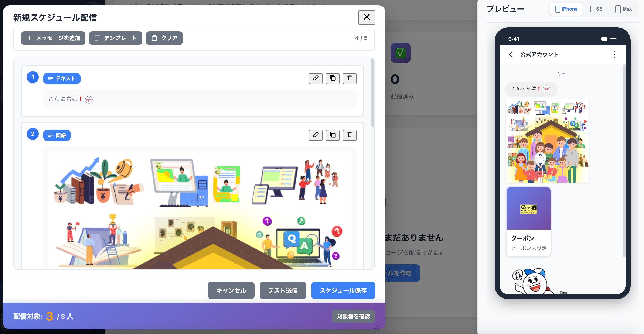Open the three-dot menu in the preview header
Viewport: 644px width, 334px height.
pyautogui.click(x=614, y=54)
